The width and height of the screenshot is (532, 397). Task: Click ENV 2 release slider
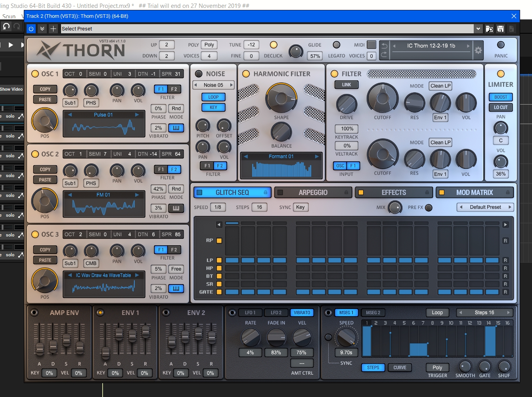point(212,337)
